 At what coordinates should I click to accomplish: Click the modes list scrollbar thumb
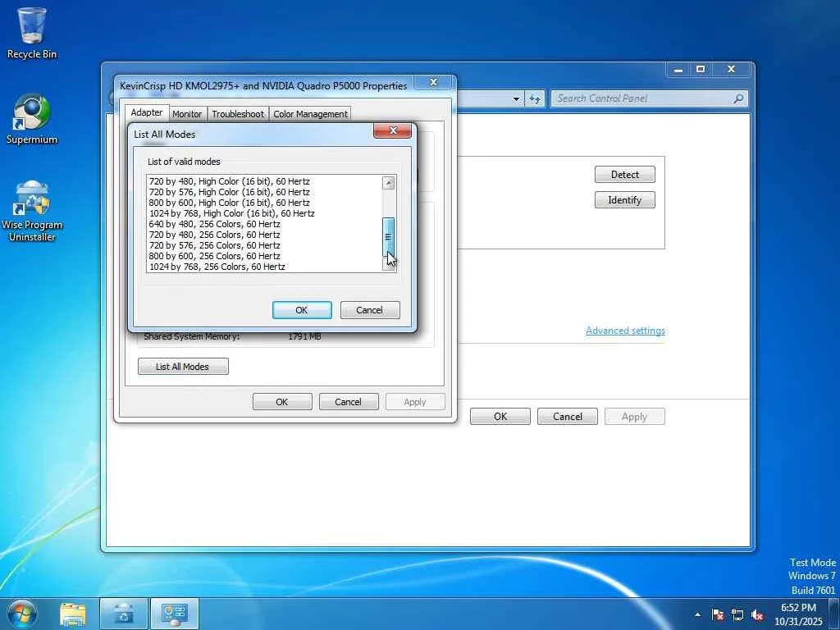tap(388, 236)
